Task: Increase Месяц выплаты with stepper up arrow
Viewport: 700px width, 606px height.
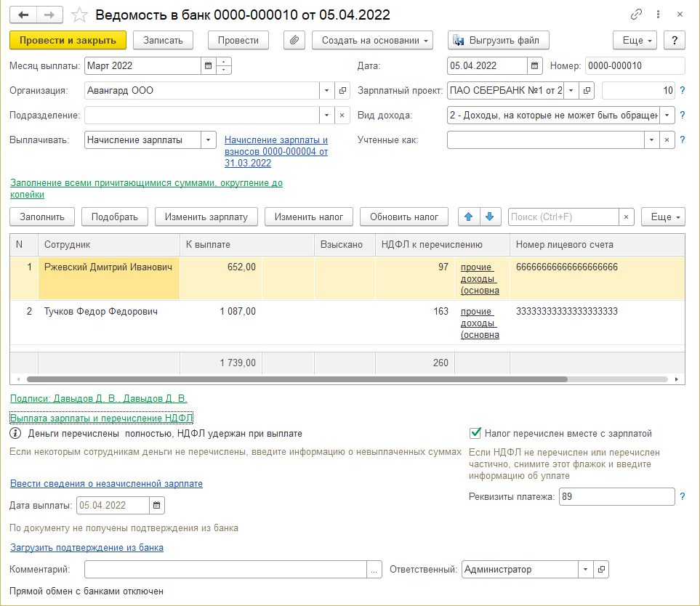Action: click(x=224, y=62)
